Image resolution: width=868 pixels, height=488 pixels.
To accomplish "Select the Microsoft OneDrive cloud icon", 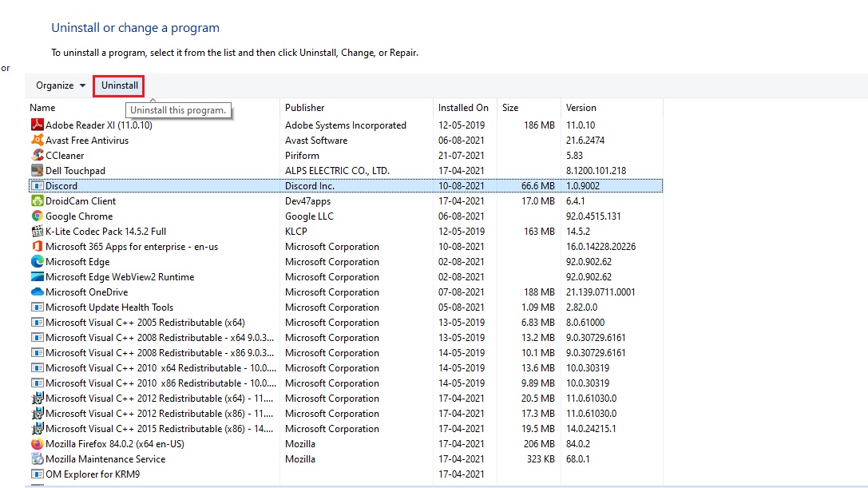I will coord(37,292).
